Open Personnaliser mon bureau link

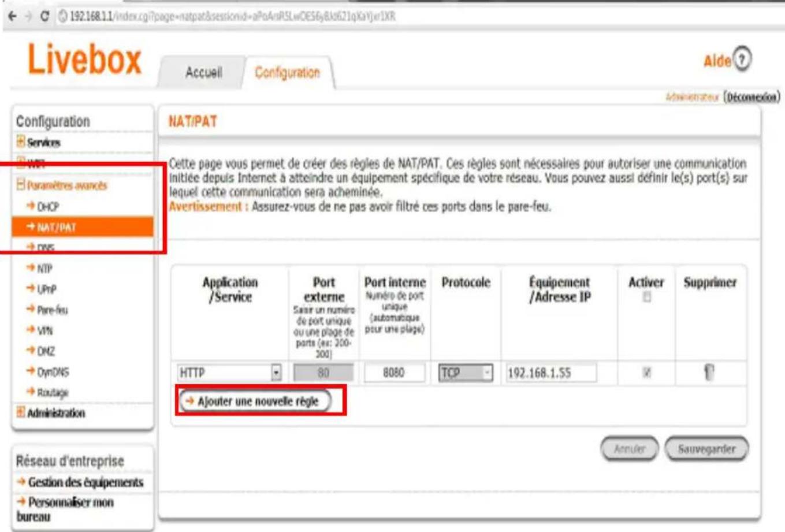pyautogui.click(x=65, y=509)
